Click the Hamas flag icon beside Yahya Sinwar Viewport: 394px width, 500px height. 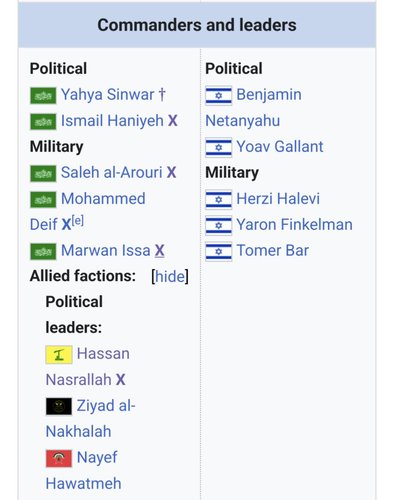click(43, 96)
